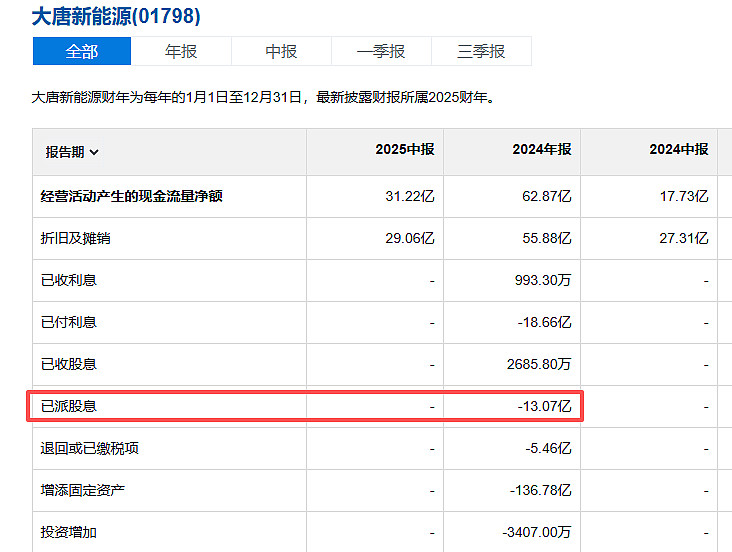Click the 大唐新能源(01798) title

[x=116, y=16]
